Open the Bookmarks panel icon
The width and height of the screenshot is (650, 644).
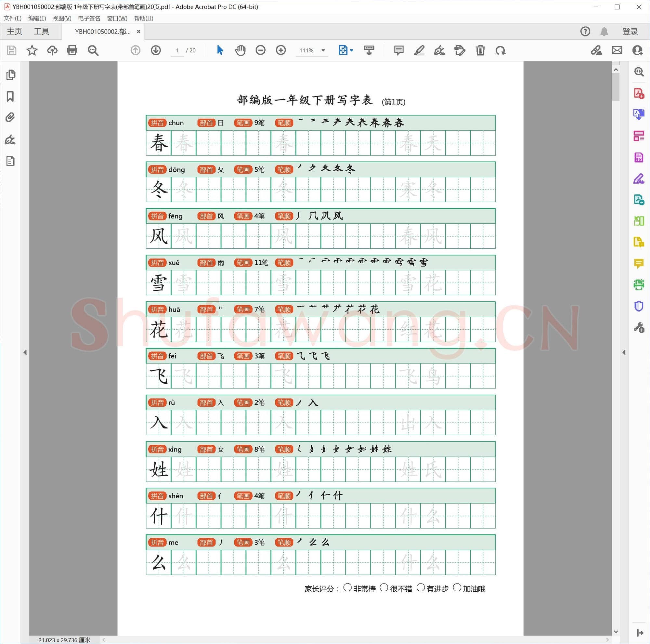10,97
